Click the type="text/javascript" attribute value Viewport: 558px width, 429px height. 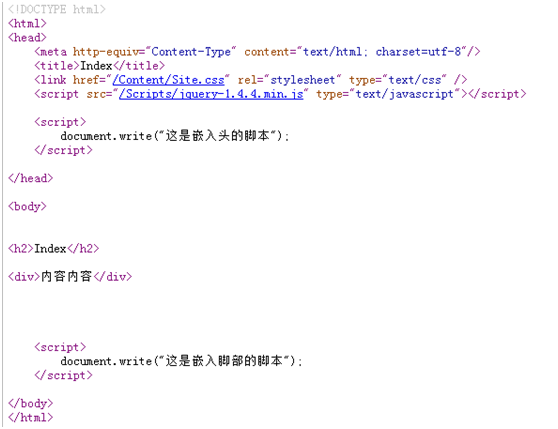pyautogui.click(x=405, y=94)
